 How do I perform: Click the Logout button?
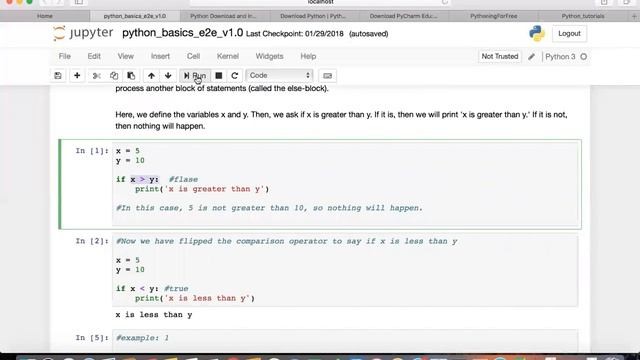pos(569,33)
